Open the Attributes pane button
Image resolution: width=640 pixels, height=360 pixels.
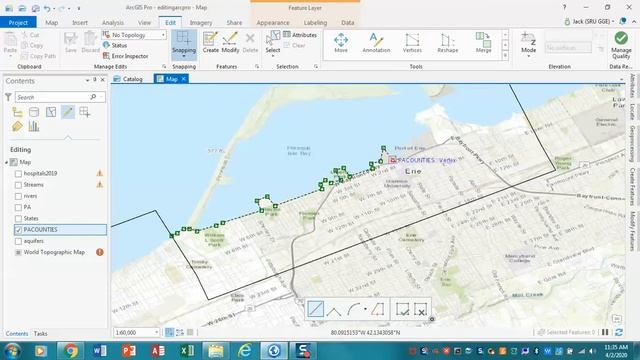tap(300, 35)
